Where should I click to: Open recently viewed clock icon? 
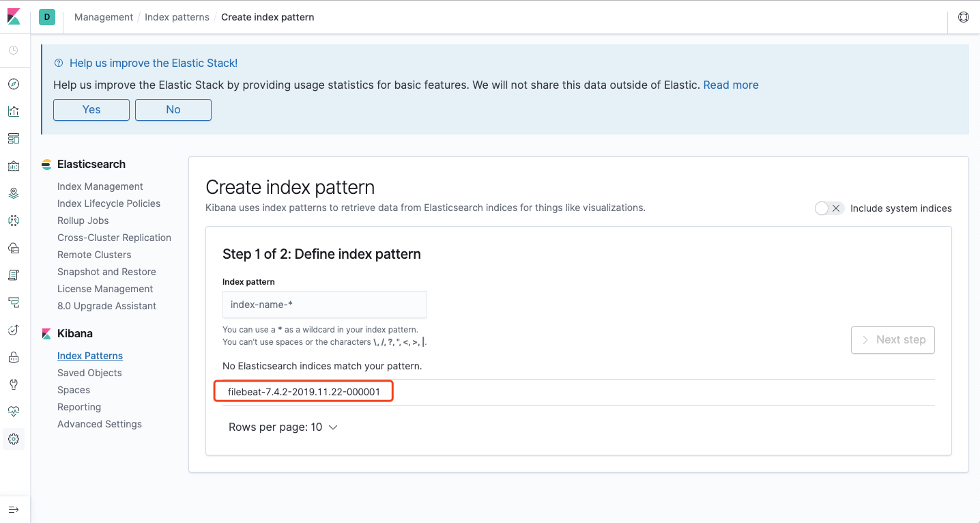(x=14, y=51)
